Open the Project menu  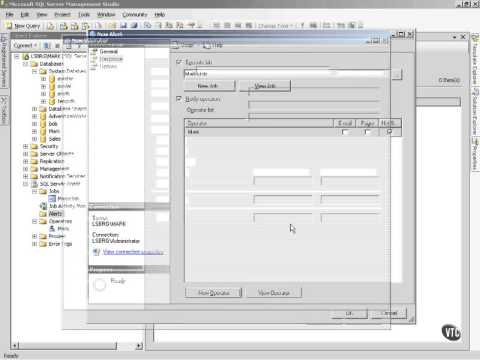(62, 15)
